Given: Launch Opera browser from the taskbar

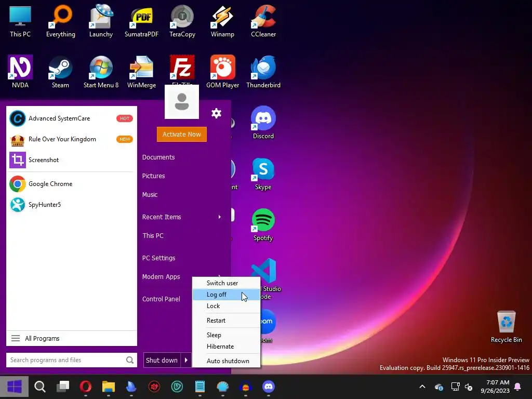Looking at the screenshot, I should click(x=86, y=387).
